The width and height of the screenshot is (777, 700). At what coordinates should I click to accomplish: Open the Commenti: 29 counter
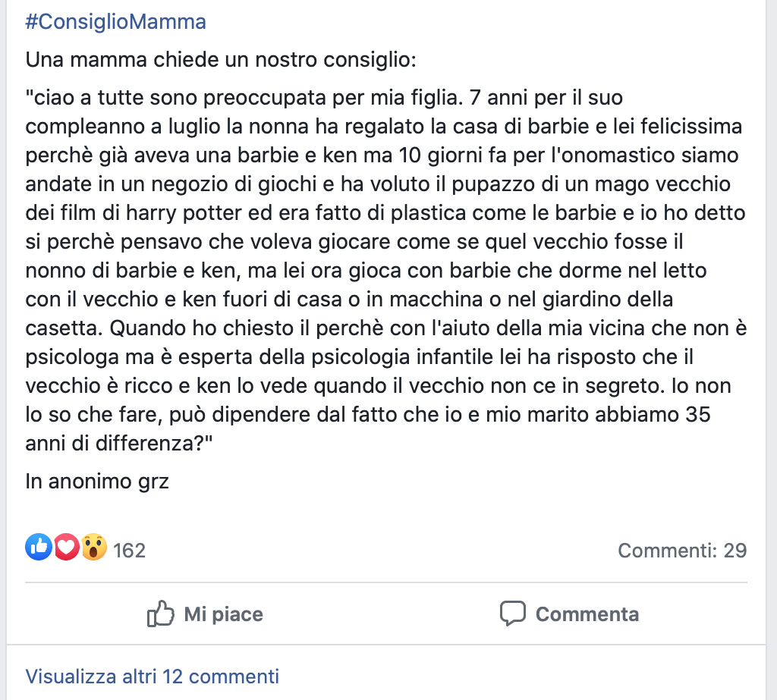(x=682, y=551)
